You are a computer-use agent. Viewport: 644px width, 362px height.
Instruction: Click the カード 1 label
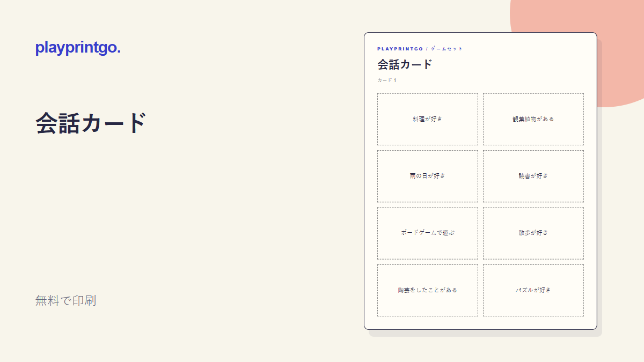(386, 80)
